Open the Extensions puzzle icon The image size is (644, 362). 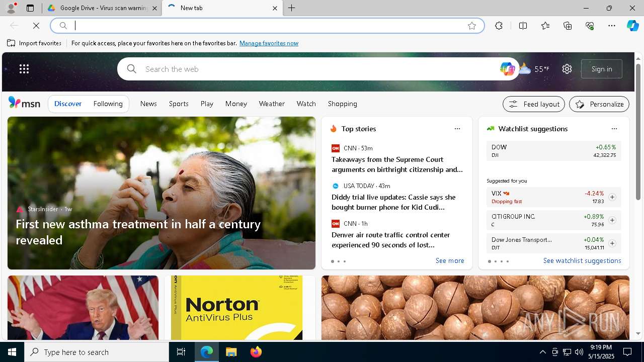499,26
